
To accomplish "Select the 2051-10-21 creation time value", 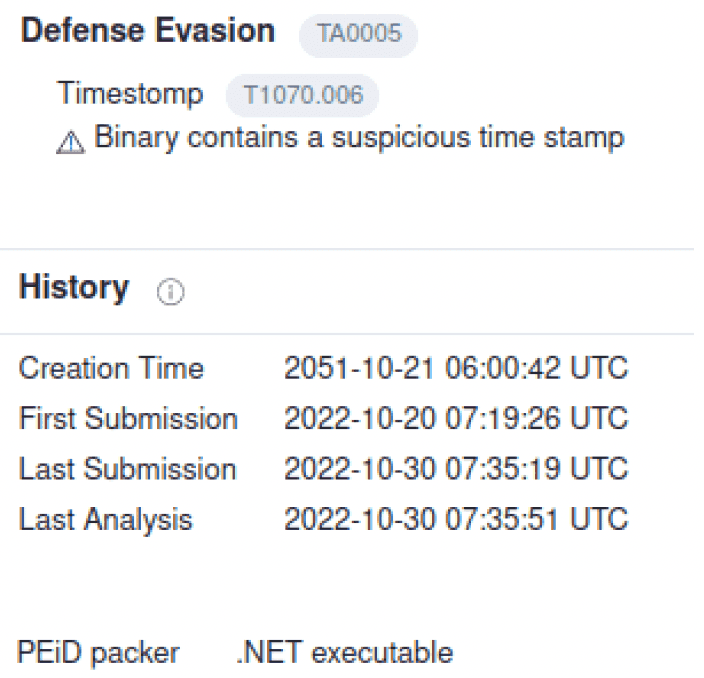I will coord(456,368).
